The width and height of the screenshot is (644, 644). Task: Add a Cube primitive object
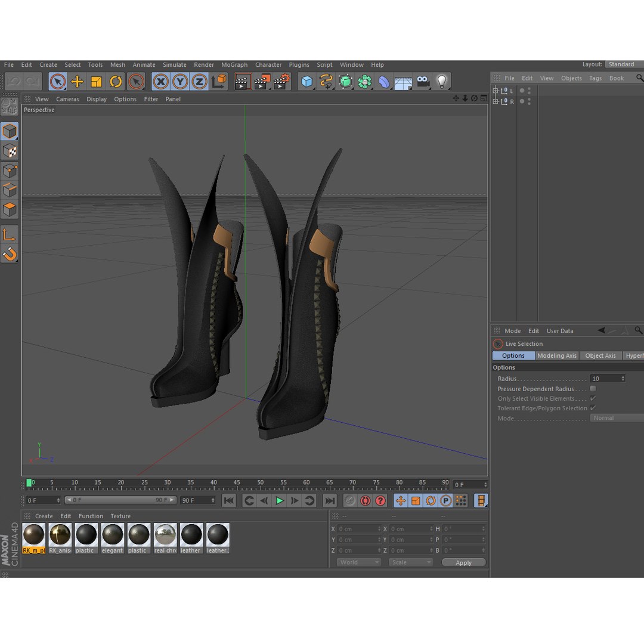[x=306, y=81]
